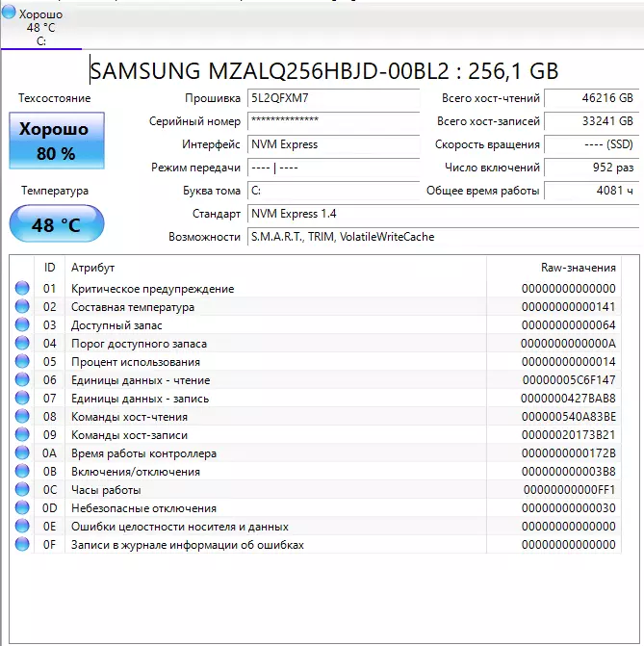
Task: Click the 48 °C temperature button
Action: click(56, 224)
